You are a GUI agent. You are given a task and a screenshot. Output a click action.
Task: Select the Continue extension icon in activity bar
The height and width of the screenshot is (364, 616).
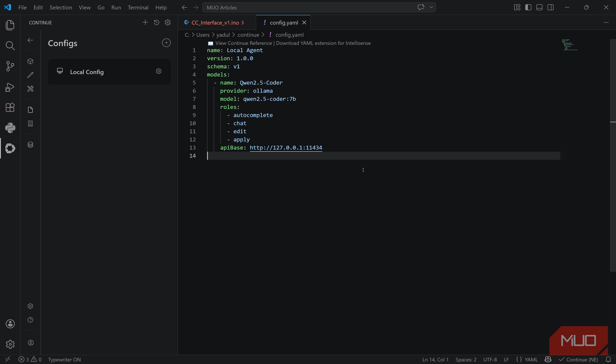click(10, 148)
